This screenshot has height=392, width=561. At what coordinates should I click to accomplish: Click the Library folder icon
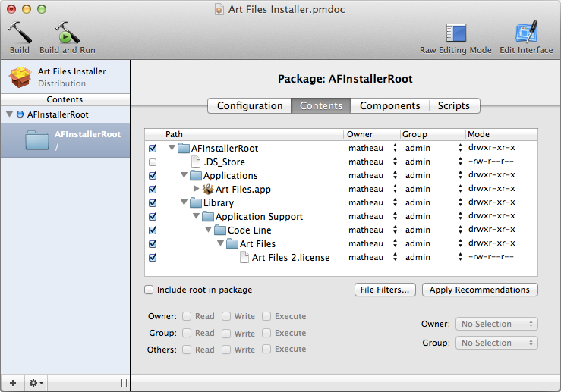click(x=196, y=202)
